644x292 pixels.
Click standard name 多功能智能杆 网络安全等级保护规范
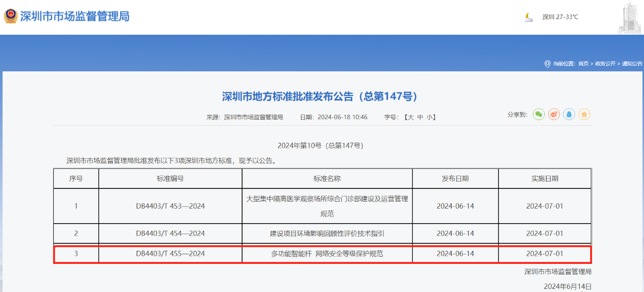327,254
